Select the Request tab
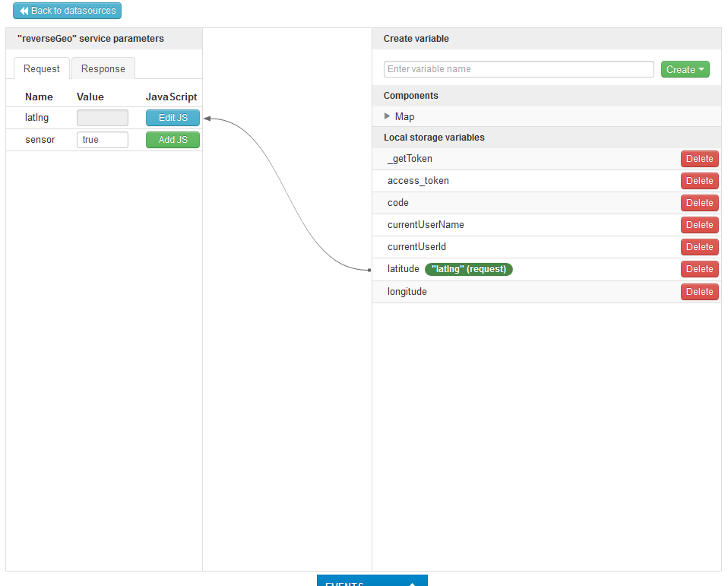Viewport: 728px width, 586px height. 42,68
